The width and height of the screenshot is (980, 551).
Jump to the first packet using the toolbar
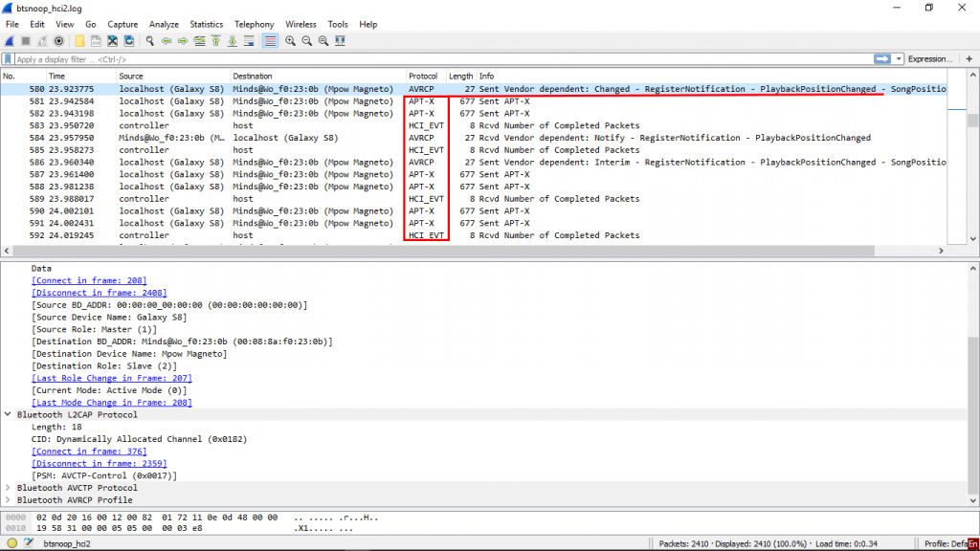216,41
